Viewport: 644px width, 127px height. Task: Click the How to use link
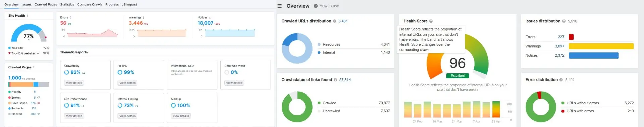pyautogui.click(x=329, y=6)
